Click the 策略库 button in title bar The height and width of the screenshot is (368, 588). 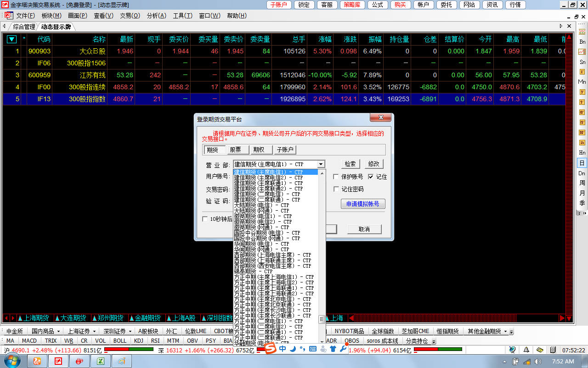click(x=352, y=5)
